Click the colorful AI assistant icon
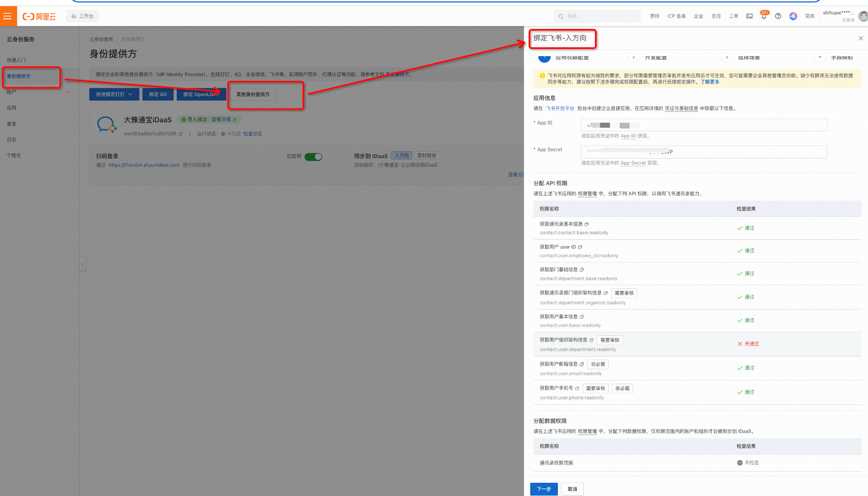 793,16
